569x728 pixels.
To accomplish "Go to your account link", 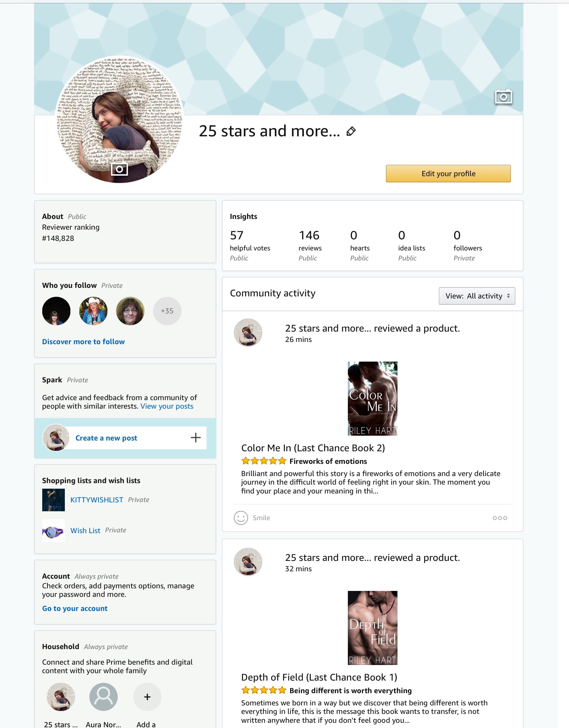I will click(75, 608).
